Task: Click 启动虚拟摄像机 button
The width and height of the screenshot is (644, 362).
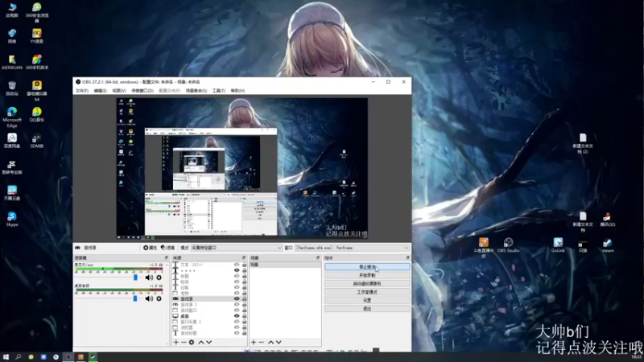Action: [x=367, y=284]
